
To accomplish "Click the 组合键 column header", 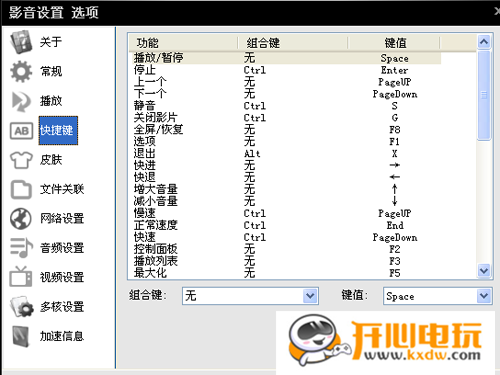I will tap(293, 43).
